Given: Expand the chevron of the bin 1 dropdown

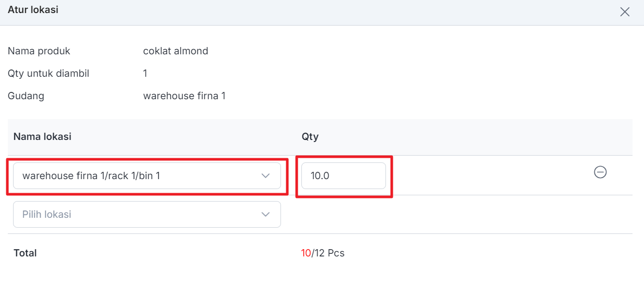Looking at the screenshot, I should [x=265, y=175].
